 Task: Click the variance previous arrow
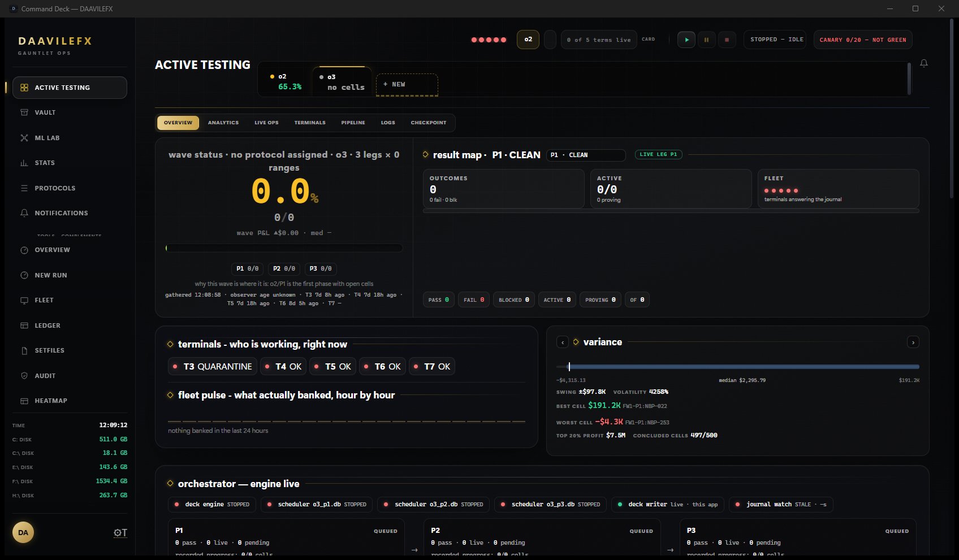[563, 342]
